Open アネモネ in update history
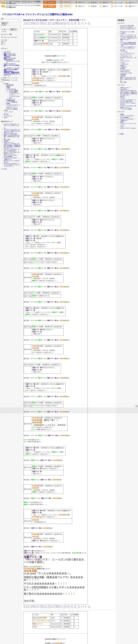 [123, 98]
